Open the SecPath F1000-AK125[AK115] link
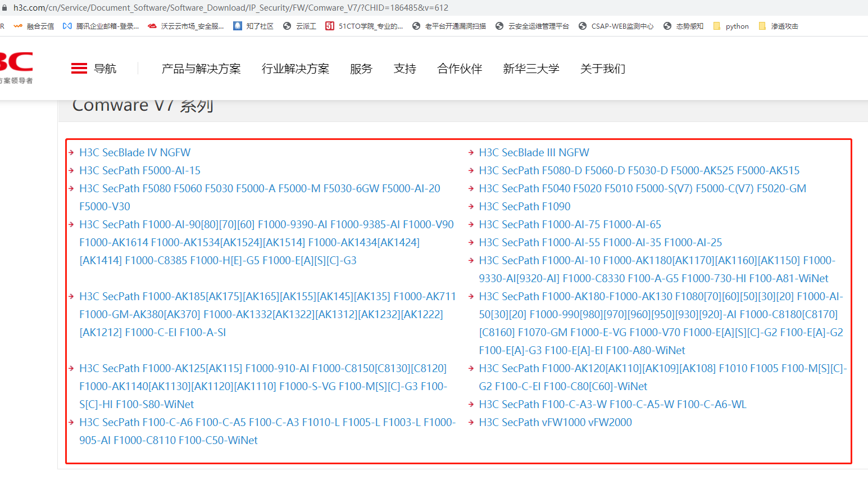The image size is (868, 489). (263, 386)
